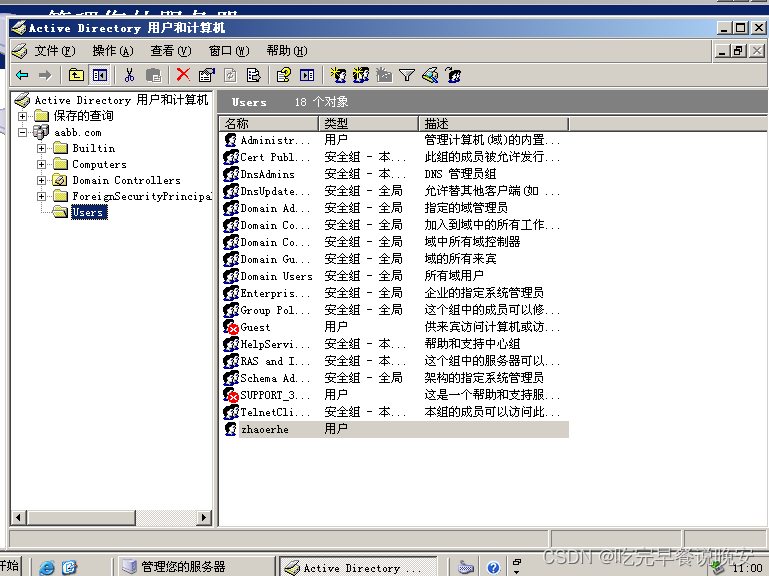This screenshot has height=576, width=769.
Task: Click the Help question mark toolbar icon
Action: (283, 75)
